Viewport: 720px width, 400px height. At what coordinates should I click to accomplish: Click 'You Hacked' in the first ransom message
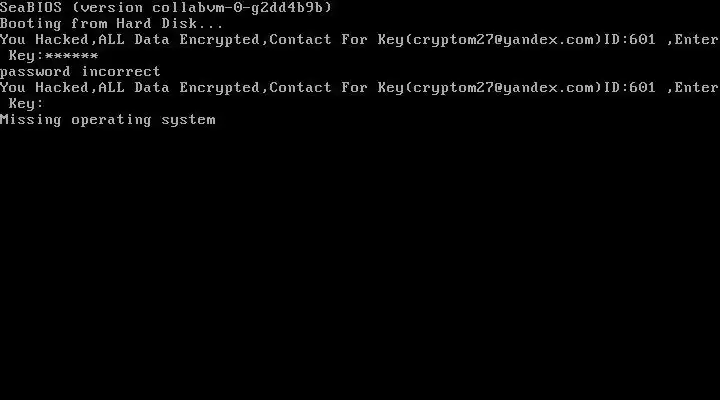45,39
